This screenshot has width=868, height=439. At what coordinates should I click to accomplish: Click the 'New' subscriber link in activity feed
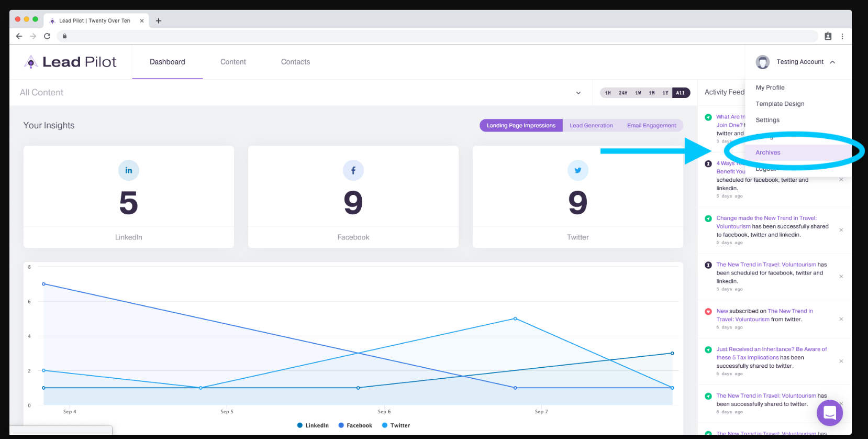(722, 311)
